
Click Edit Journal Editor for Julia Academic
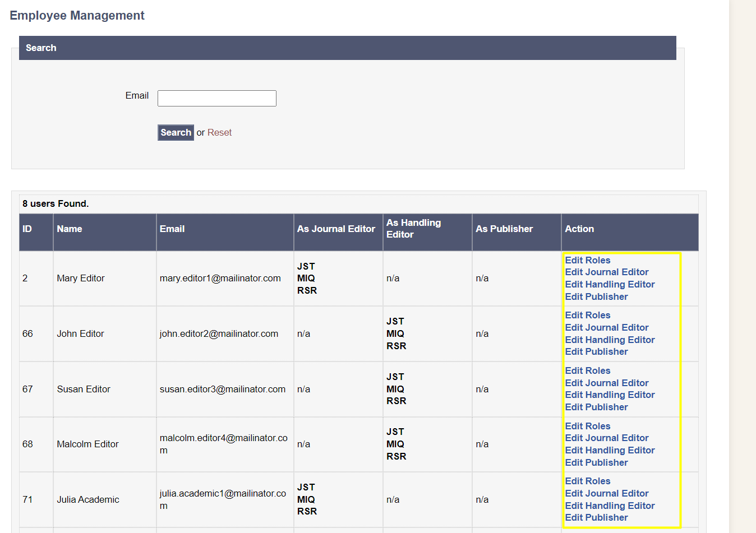606,494
